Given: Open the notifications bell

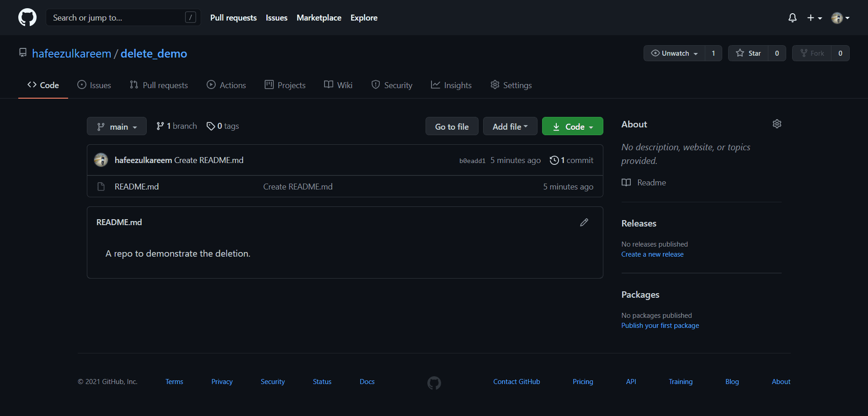Looking at the screenshot, I should coord(793,17).
